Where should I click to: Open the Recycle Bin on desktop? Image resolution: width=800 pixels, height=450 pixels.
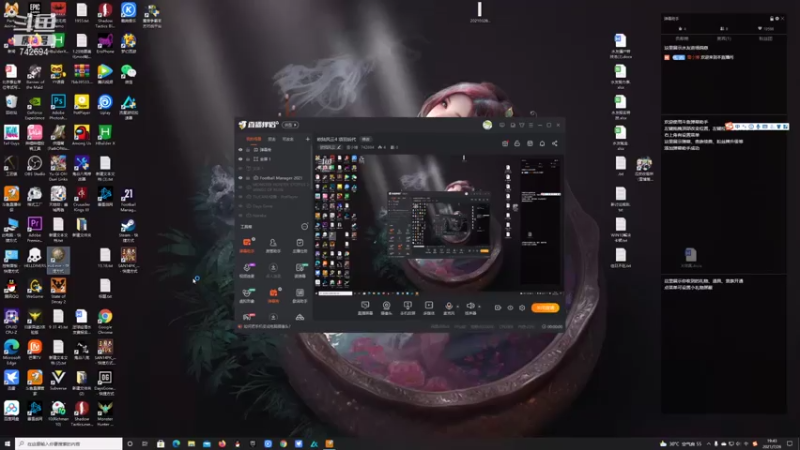(x=11, y=105)
